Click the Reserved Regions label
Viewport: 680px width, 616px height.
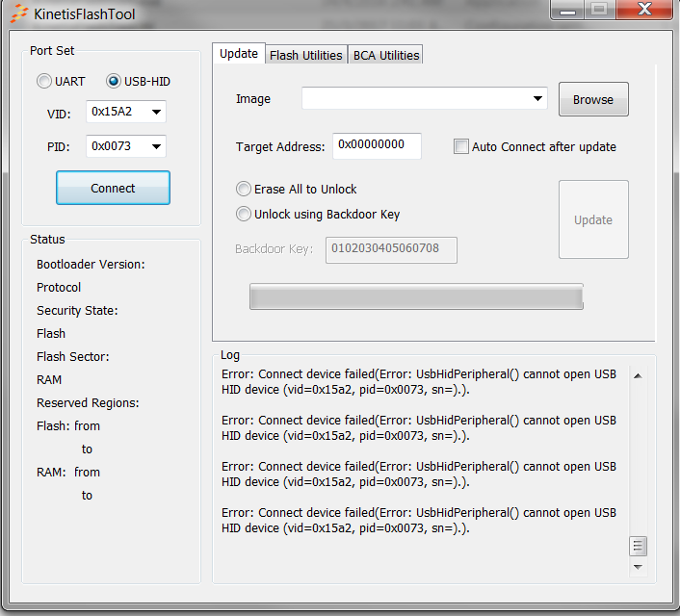point(88,403)
